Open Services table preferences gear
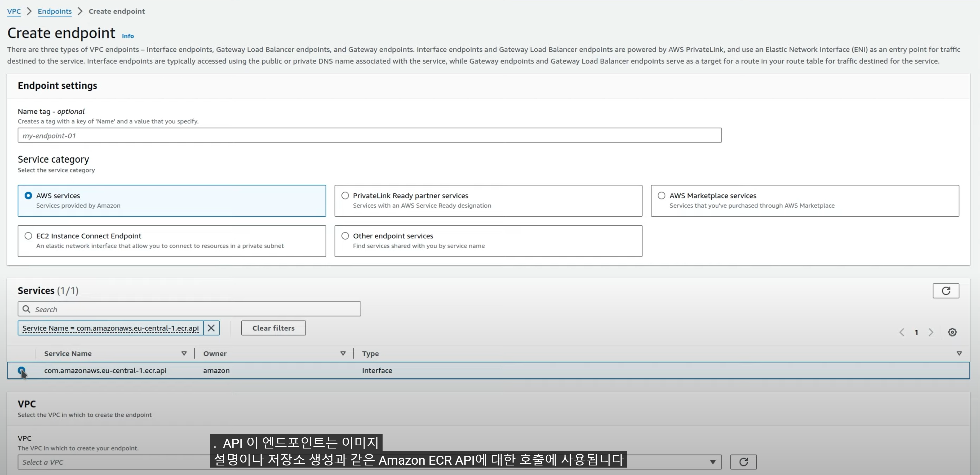This screenshot has height=475, width=980. (x=952, y=332)
